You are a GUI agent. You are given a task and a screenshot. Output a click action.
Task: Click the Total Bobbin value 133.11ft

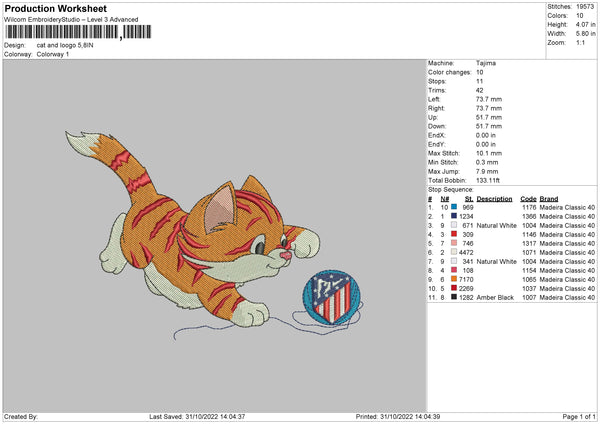pyautogui.click(x=488, y=180)
